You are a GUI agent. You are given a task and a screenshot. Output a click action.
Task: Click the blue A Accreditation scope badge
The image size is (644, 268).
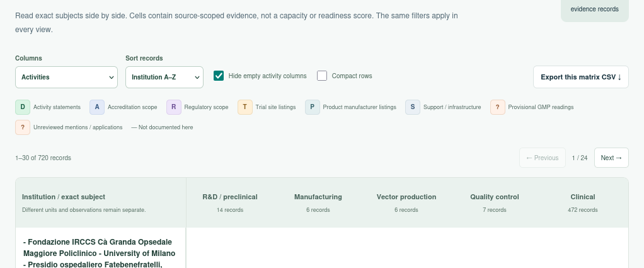(97, 107)
